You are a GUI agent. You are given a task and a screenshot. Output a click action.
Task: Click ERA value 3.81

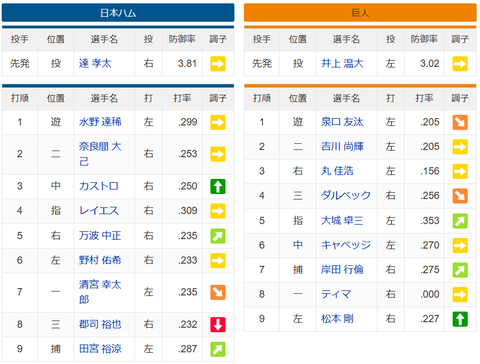tap(187, 63)
